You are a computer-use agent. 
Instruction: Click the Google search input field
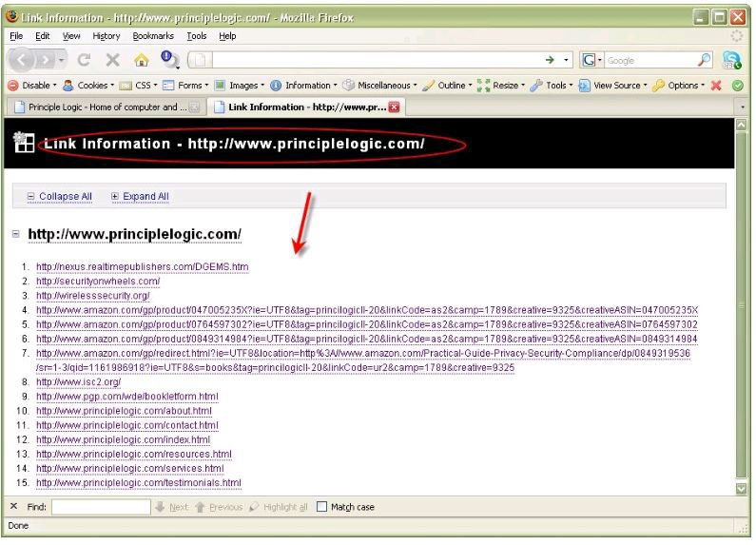pyautogui.click(x=650, y=60)
